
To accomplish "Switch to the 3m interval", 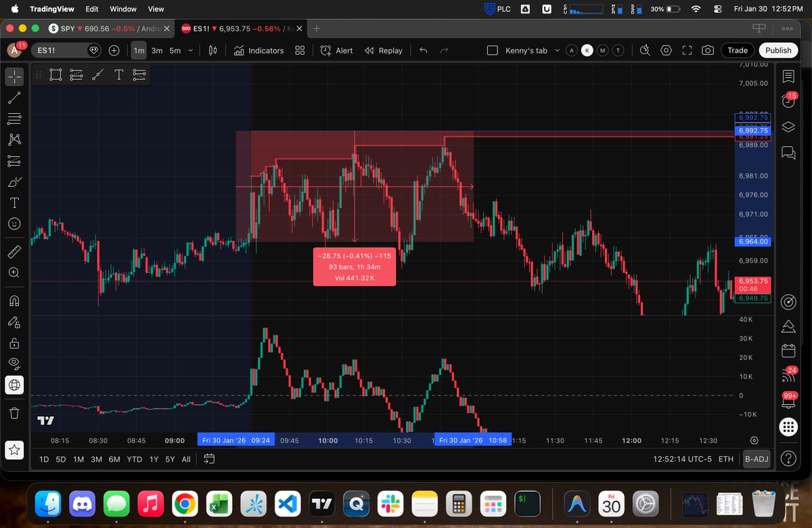I will click(157, 50).
